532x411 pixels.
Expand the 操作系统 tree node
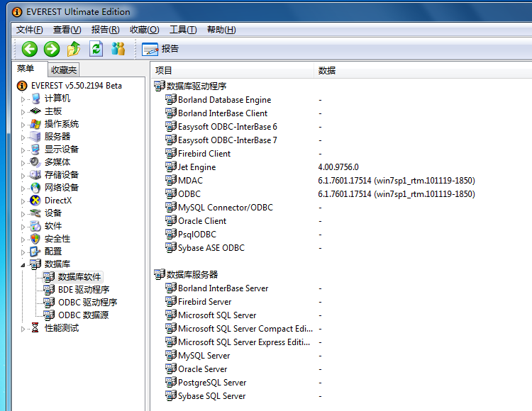[x=23, y=125]
